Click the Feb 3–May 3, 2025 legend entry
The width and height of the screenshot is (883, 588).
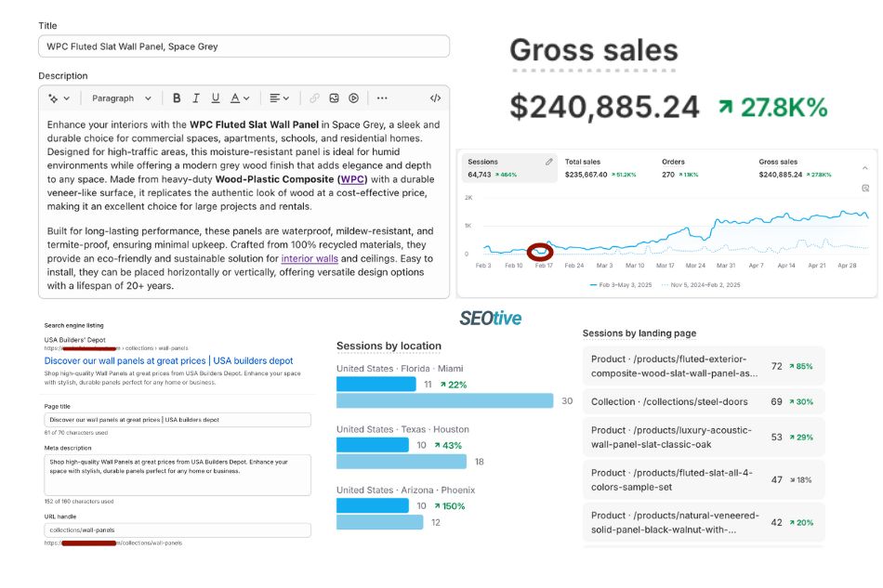pos(621,285)
